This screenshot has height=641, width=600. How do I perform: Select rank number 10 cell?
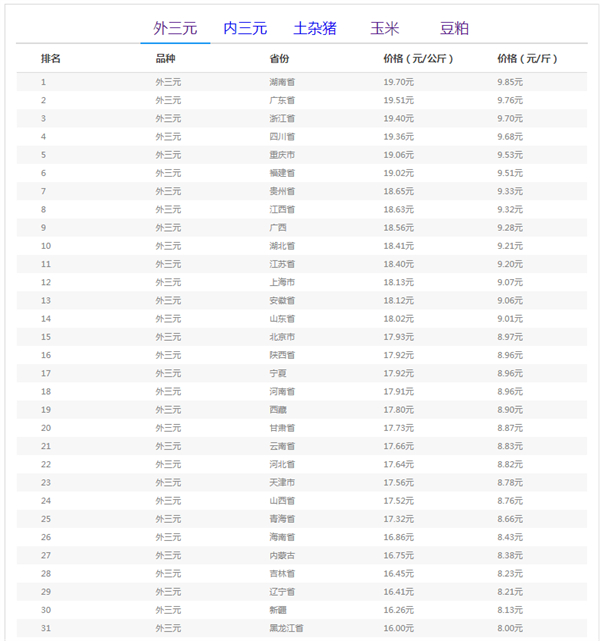coord(46,246)
